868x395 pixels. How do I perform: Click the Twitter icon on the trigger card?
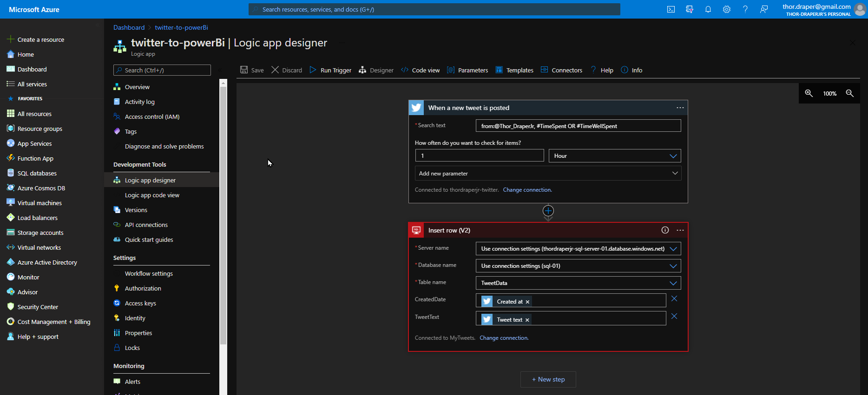416,108
